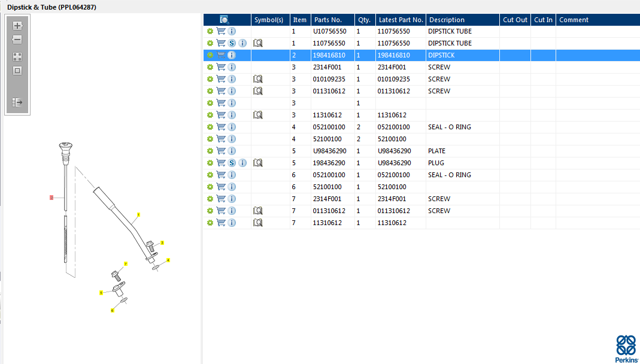Image resolution: width=640 pixels, height=364 pixels.
Task: Open info for DIPSTICK part 198416810
Action: 232,55
